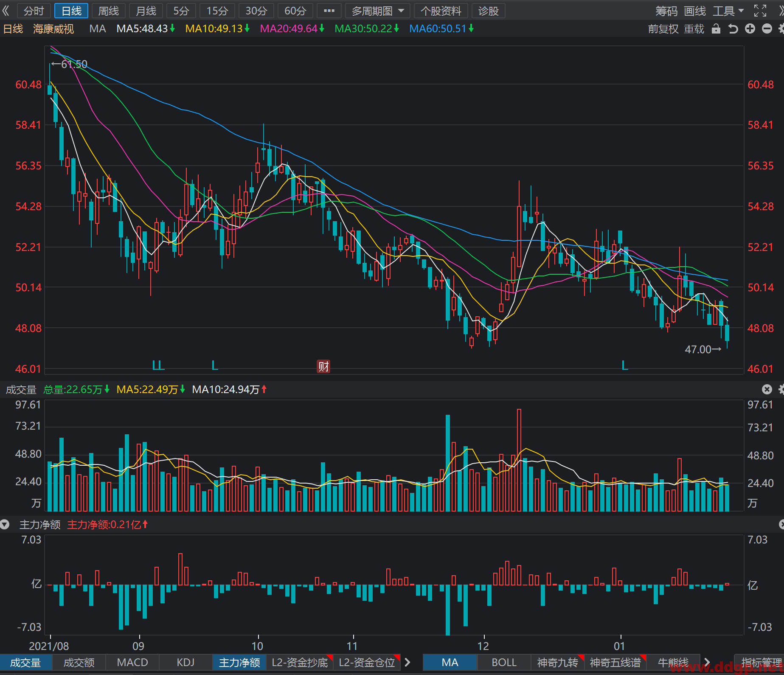
Task: Click the 重载 reload button
Action: [694, 29]
